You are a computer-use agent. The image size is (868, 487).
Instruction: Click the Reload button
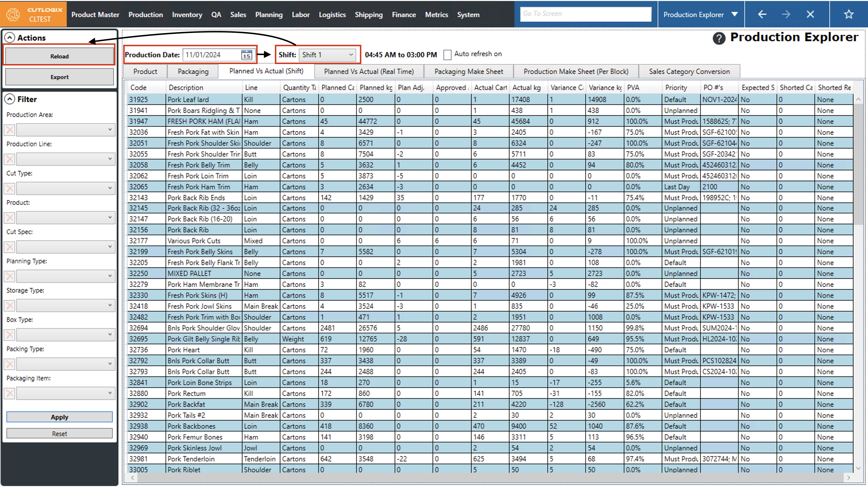(x=59, y=56)
